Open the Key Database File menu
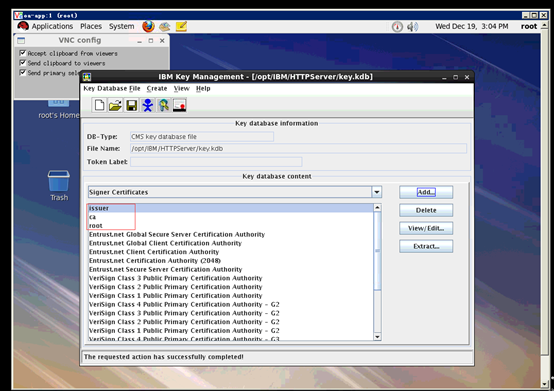This screenshot has width=554, height=391. point(112,88)
